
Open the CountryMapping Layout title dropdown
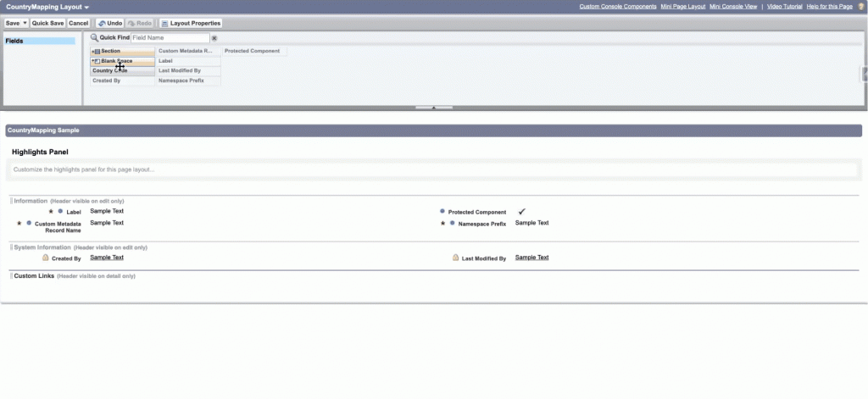(86, 7)
